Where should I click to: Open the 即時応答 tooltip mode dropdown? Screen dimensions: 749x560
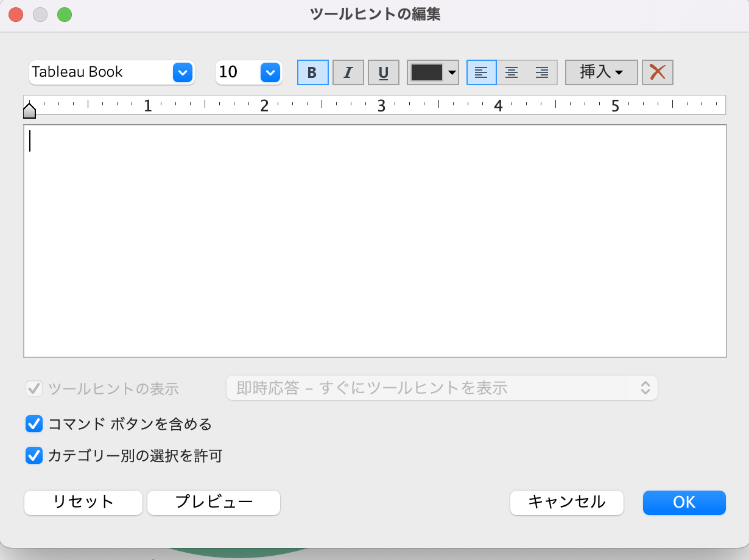click(442, 388)
